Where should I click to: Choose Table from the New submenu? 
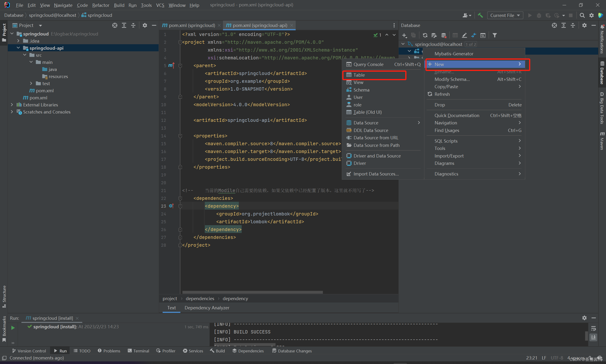(x=359, y=75)
